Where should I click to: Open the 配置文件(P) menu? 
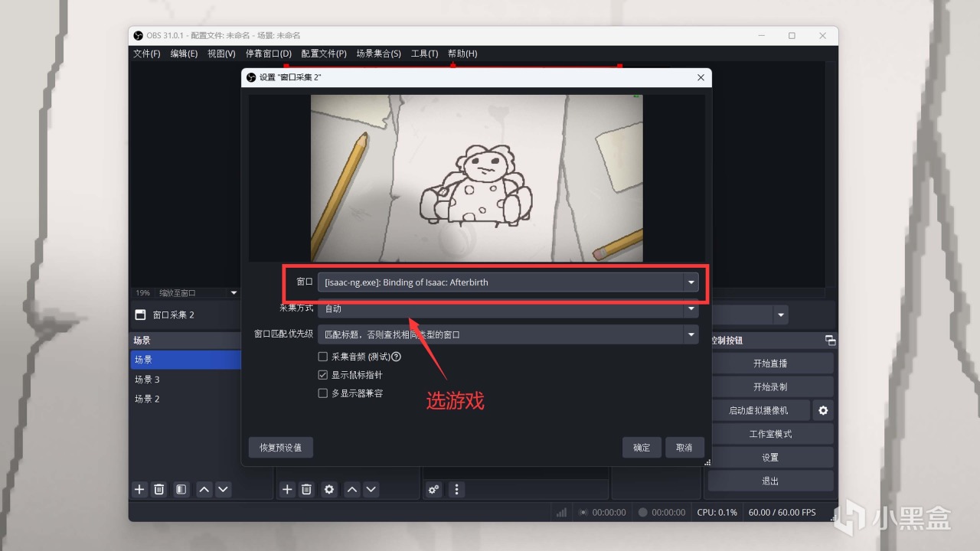point(324,54)
